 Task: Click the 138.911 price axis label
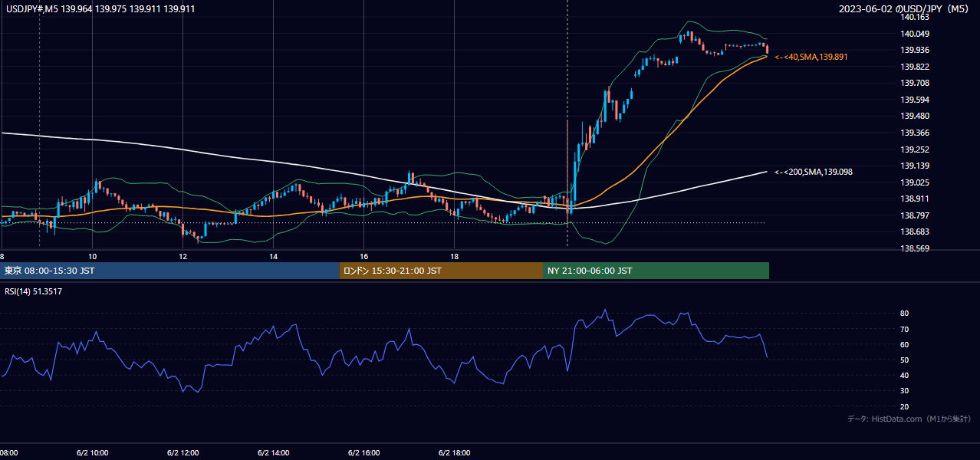pyautogui.click(x=916, y=199)
